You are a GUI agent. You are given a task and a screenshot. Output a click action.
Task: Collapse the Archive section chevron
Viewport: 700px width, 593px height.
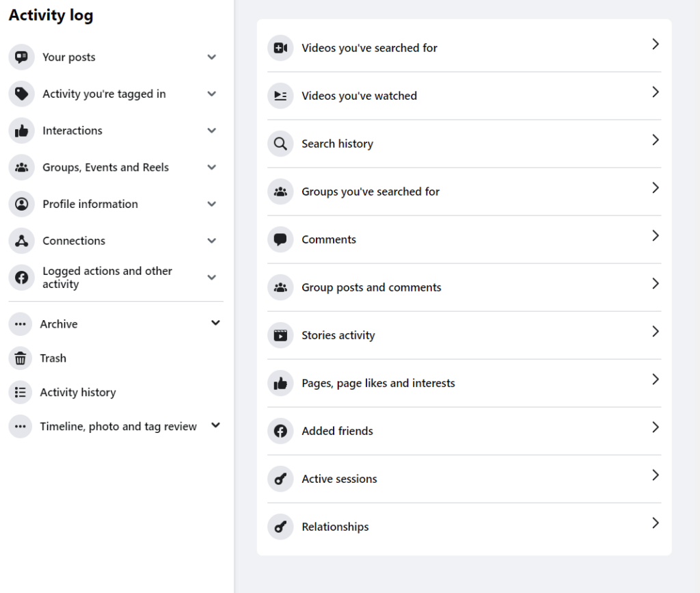click(215, 322)
